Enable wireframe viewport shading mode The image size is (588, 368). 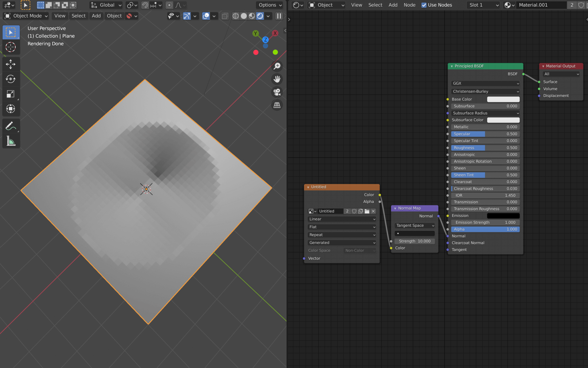click(x=235, y=16)
